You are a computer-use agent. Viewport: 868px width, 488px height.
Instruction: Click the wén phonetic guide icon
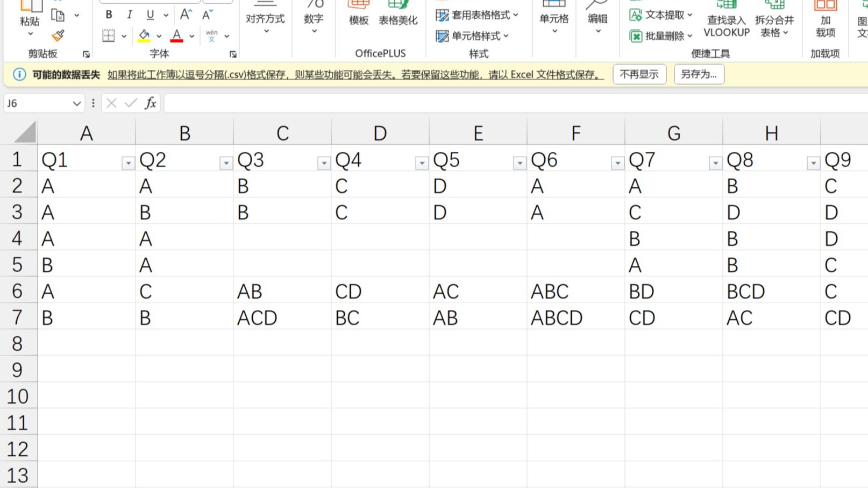212,36
